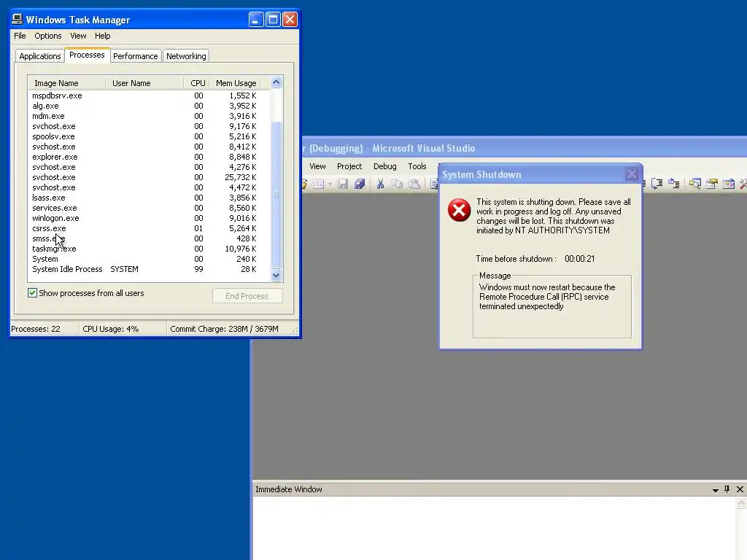Click the Cut scissors icon in Visual Studio
The image size is (747, 560).
tap(380, 184)
